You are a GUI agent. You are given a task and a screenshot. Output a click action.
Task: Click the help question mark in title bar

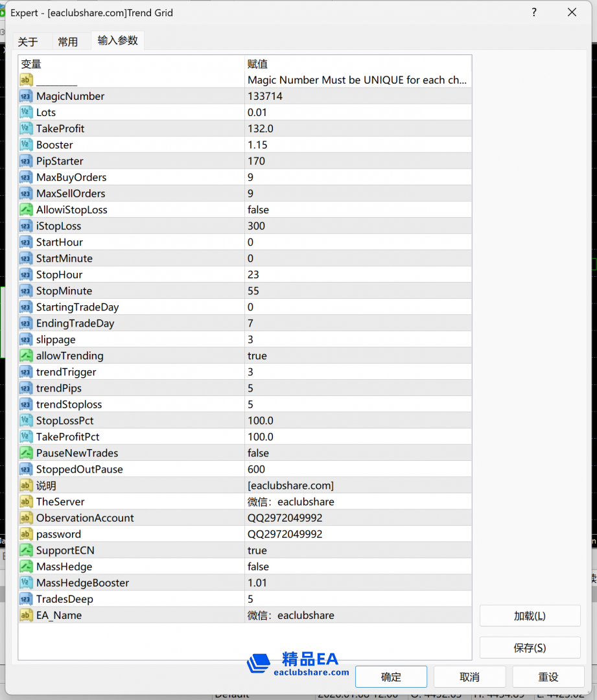click(x=533, y=12)
